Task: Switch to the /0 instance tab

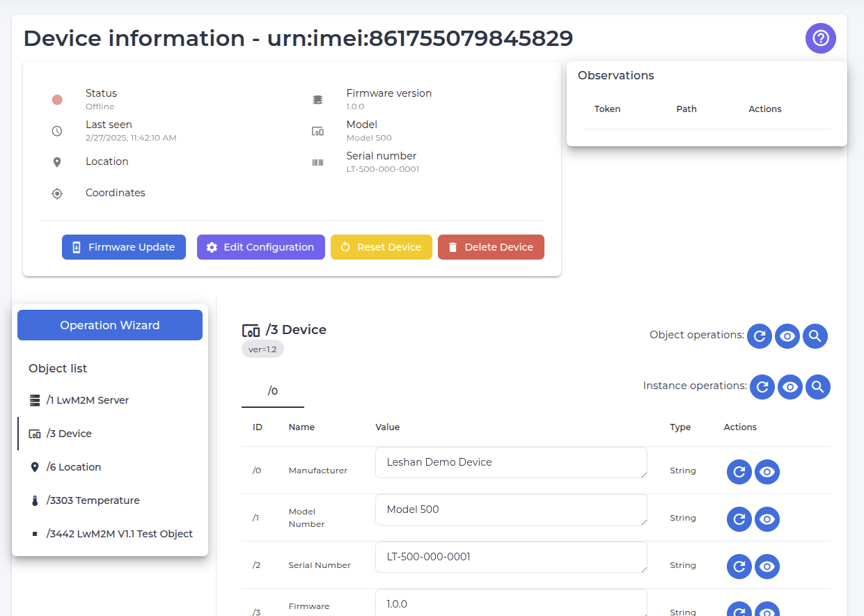Action: click(x=273, y=391)
